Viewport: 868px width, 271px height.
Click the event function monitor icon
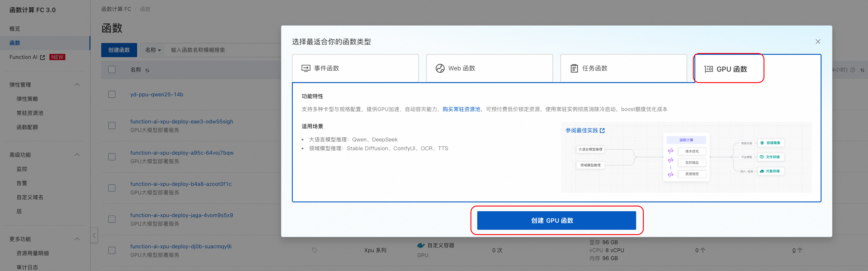(306, 68)
